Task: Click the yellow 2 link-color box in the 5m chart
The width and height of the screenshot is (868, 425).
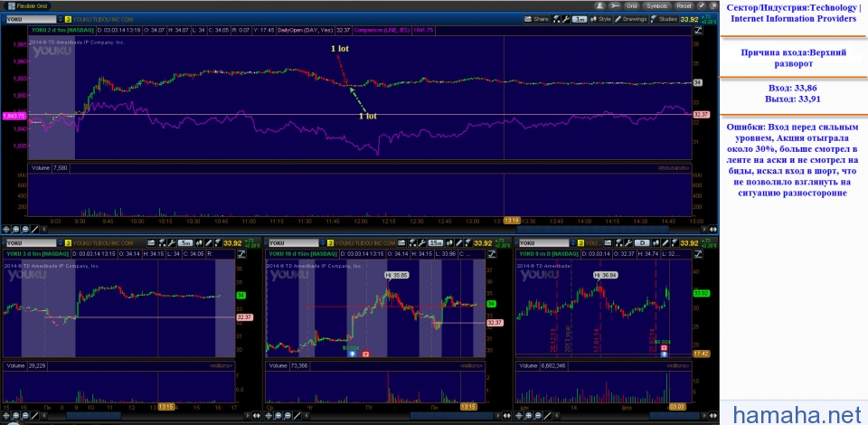Action: (68, 243)
